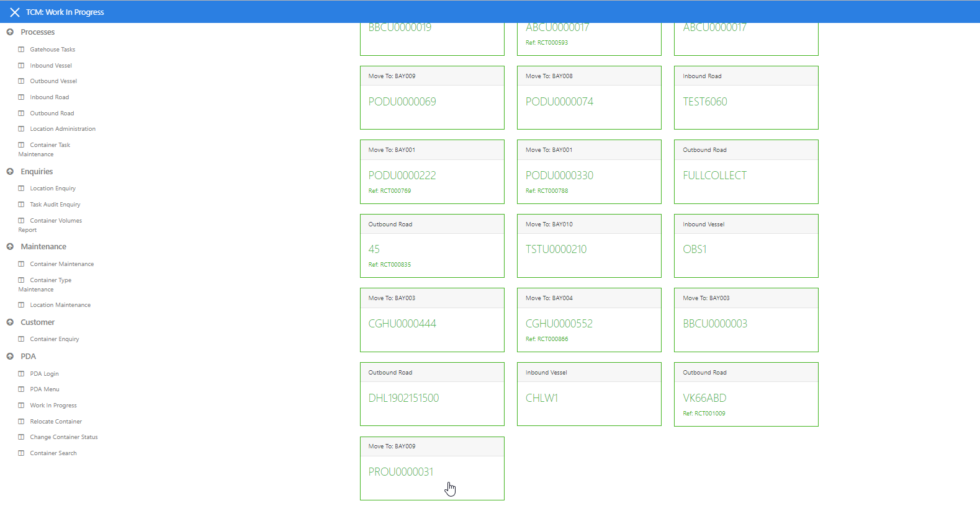Collapse the Maintenance section arrow
The width and height of the screenshot is (980, 506).
pyautogui.click(x=10, y=247)
